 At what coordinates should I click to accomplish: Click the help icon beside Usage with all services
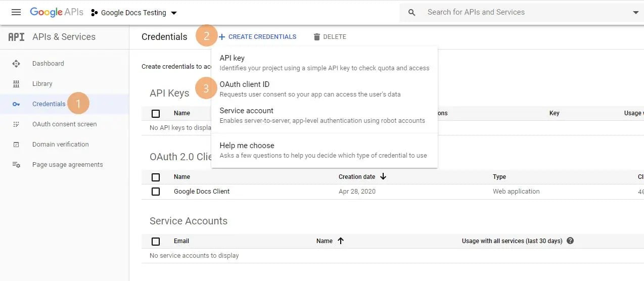point(570,241)
